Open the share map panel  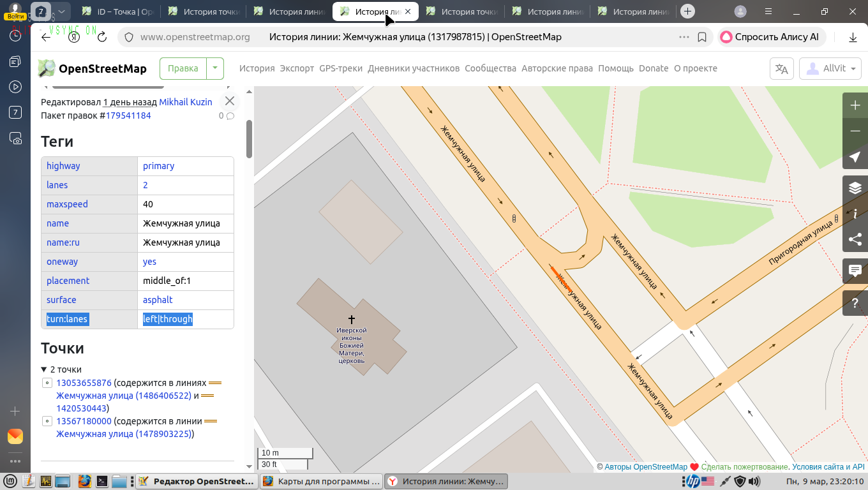point(855,239)
